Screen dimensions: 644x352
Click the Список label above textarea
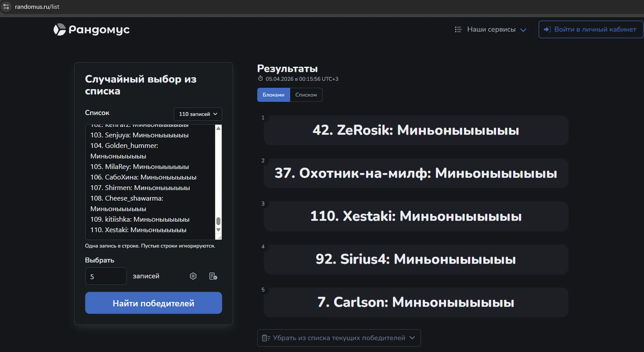(97, 113)
